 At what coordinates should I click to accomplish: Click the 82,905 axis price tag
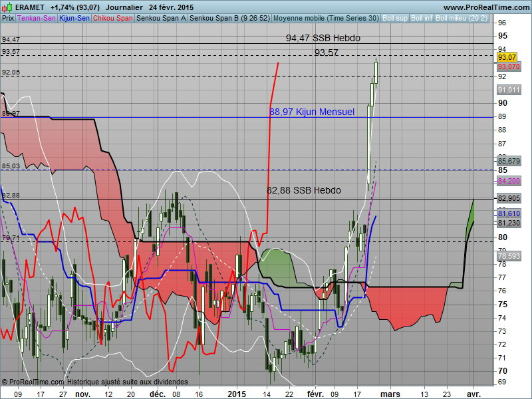click(x=509, y=198)
